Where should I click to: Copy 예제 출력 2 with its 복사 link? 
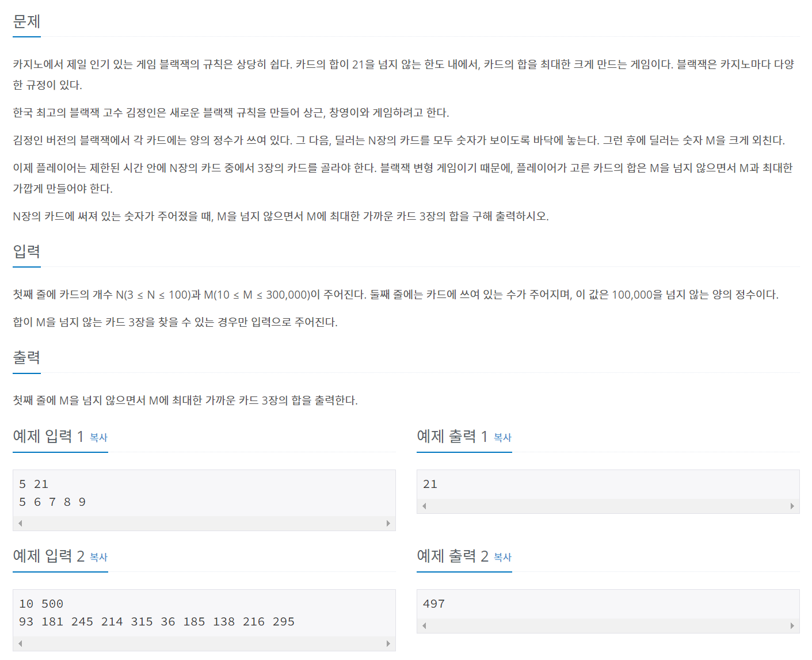(502, 557)
